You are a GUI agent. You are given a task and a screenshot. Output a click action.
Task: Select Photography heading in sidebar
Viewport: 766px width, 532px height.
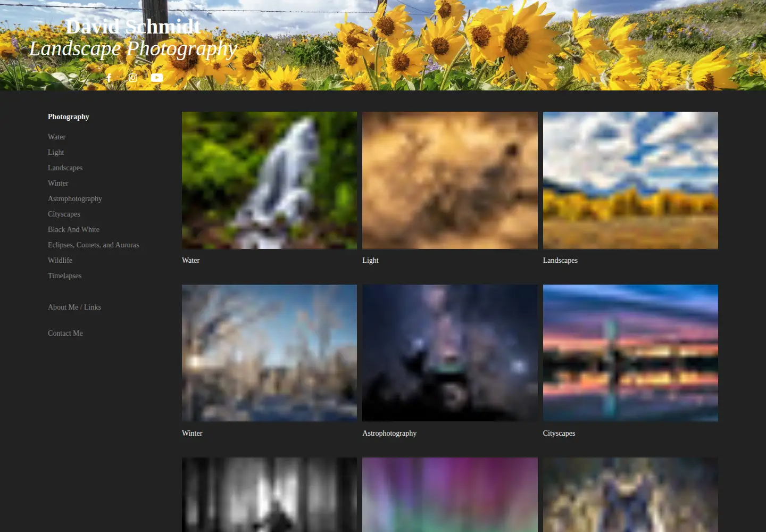[x=69, y=117]
